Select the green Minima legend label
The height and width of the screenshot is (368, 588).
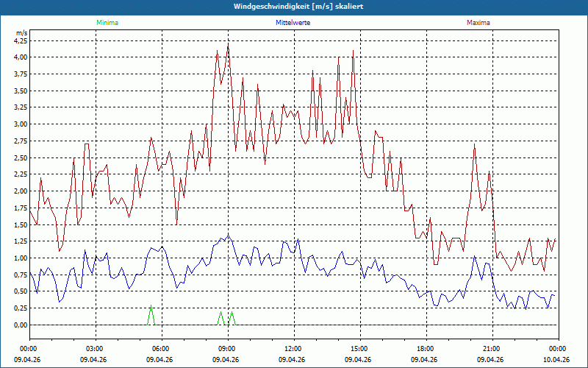click(107, 23)
